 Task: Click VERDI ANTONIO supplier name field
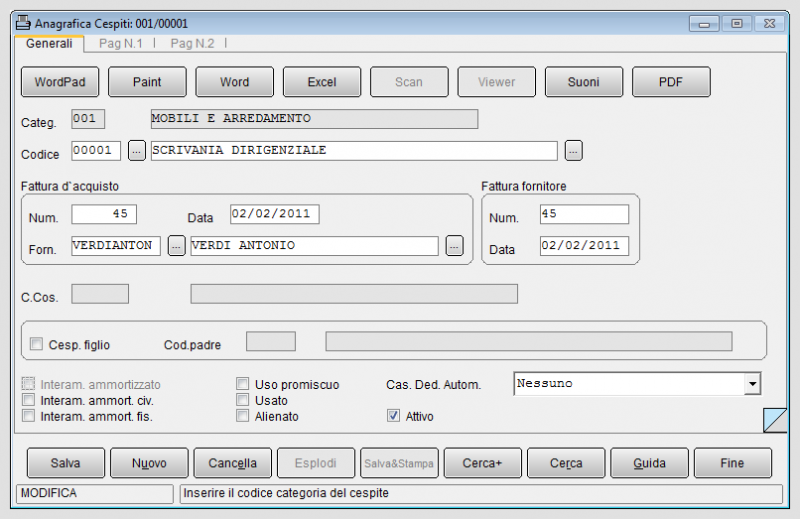[314, 245]
